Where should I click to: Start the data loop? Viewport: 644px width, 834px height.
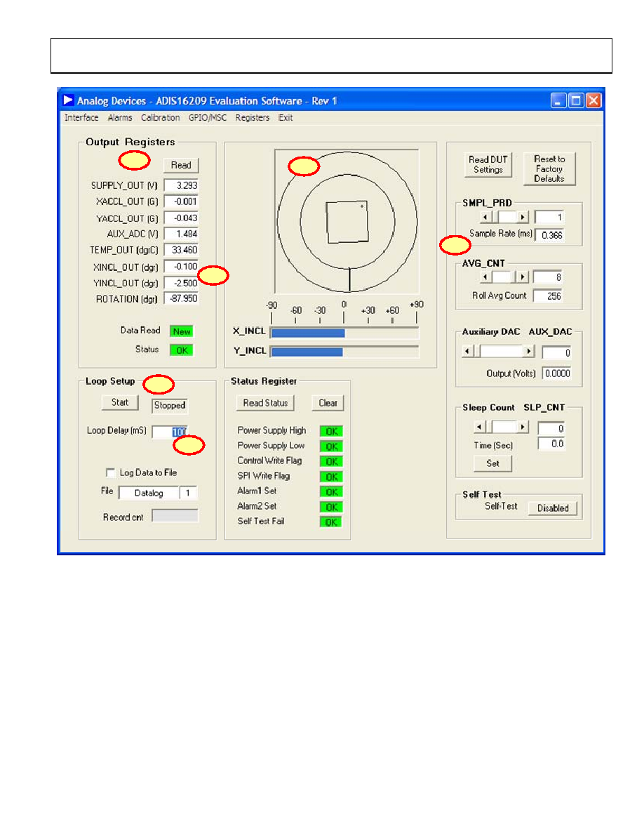click(119, 403)
